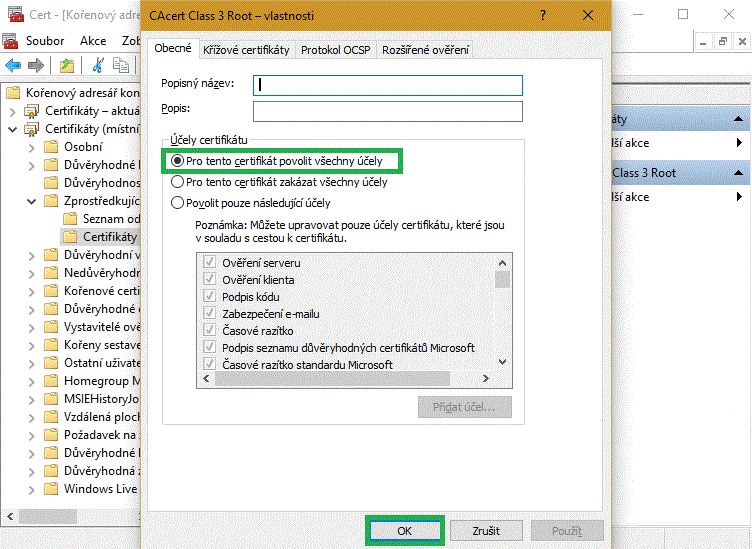Click the Up one level folder icon
Screen dimensions: 752x549
coord(66,66)
